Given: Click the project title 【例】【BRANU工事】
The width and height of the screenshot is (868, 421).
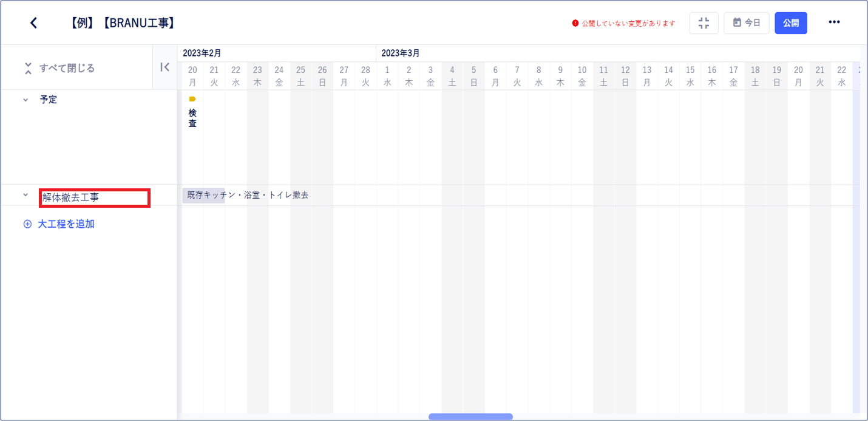Looking at the screenshot, I should [x=122, y=23].
